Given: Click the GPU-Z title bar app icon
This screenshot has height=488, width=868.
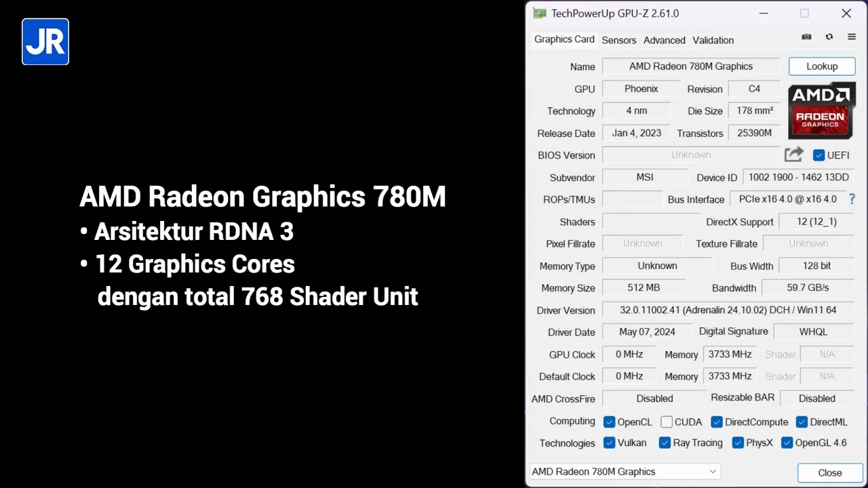Looking at the screenshot, I should pos(539,13).
